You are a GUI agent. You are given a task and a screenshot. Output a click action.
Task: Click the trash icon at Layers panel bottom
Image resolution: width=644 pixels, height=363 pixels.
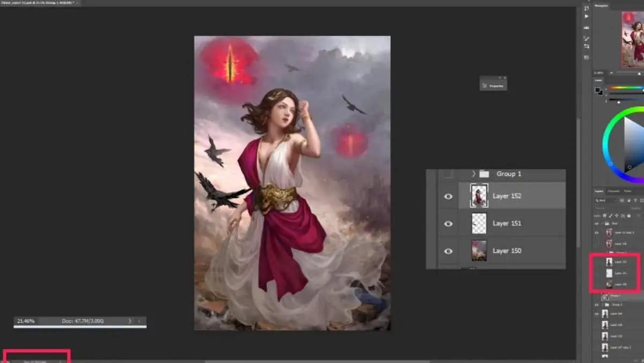click(642, 361)
